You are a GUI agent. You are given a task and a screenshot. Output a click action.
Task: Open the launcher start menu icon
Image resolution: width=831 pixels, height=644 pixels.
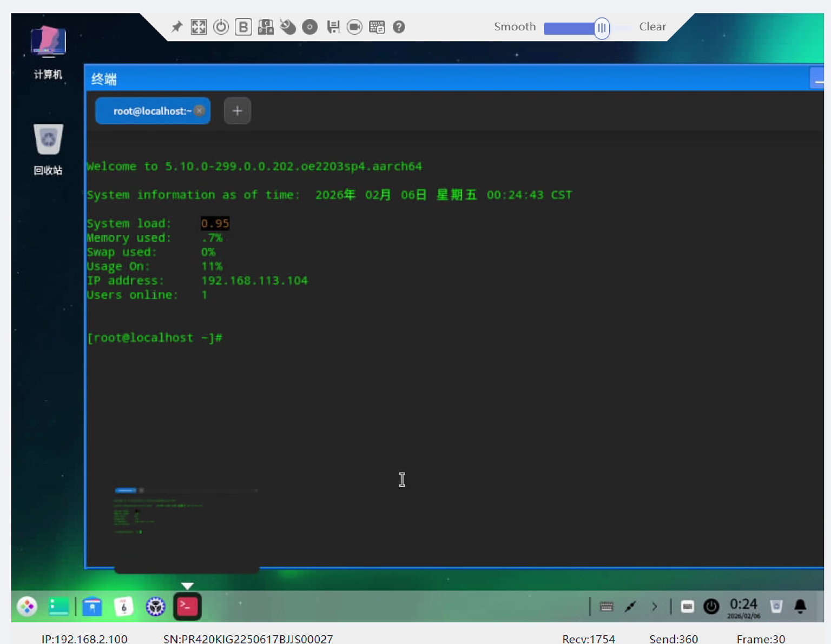point(27,607)
